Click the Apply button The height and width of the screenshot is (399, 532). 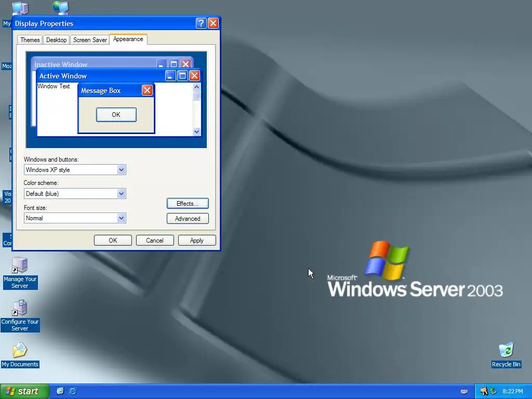(197, 240)
